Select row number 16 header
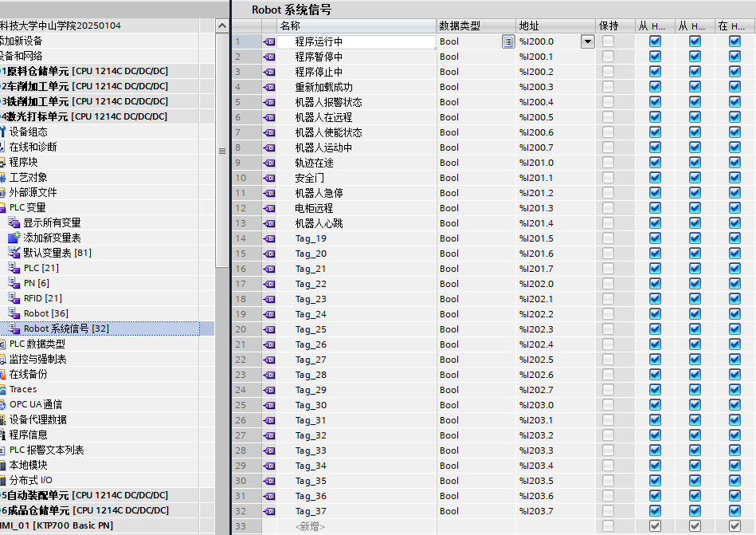Image resolution: width=756 pixels, height=535 pixels. coord(246,269)
